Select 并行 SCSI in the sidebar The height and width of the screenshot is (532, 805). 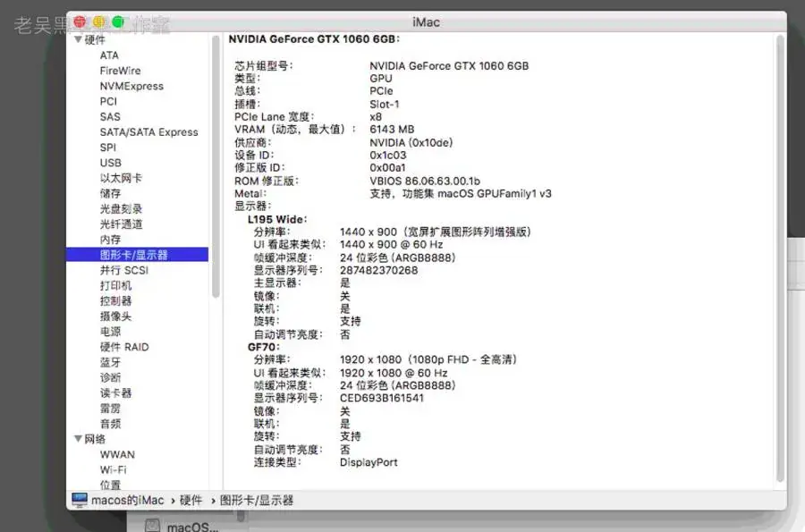coord(123,270)
